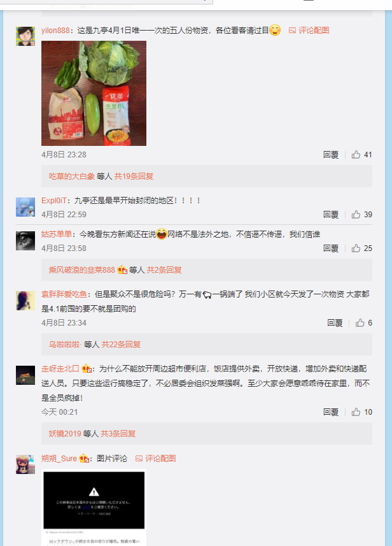The height and width of the screenshot is (546, 392).
Task: Open the vegetable supplies photo thumbnail
Action: [x=94, y=93]
